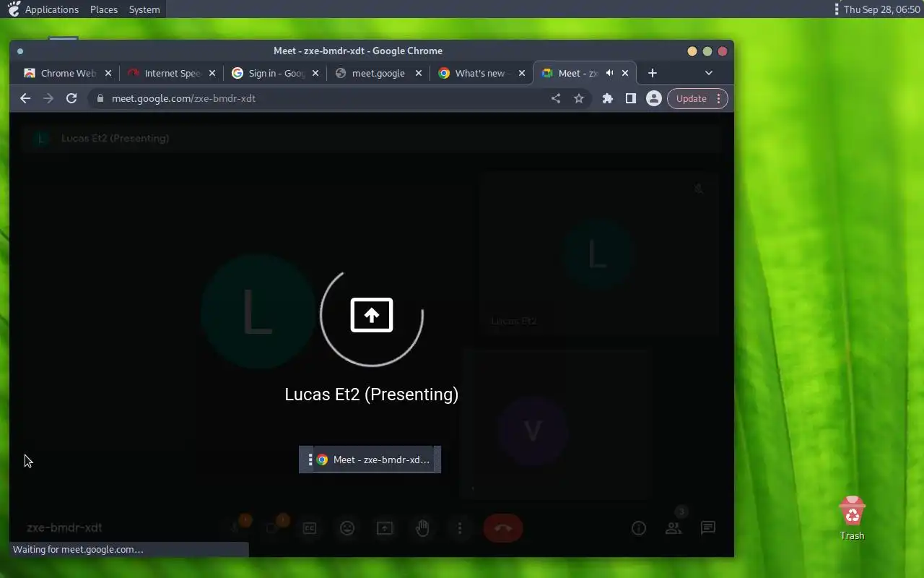Viewport: 924px width, 578px height.
Task: Open window menu dot in title bar
Action: tap(20, 51)
